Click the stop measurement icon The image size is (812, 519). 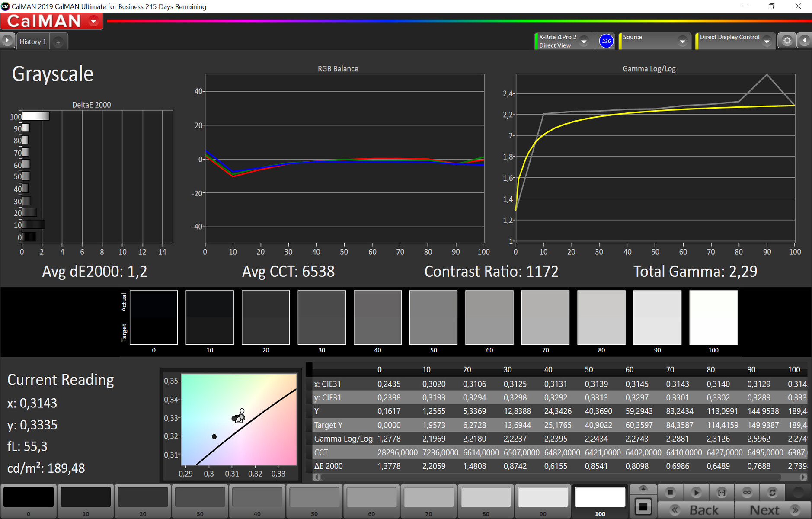click(670, 492)
